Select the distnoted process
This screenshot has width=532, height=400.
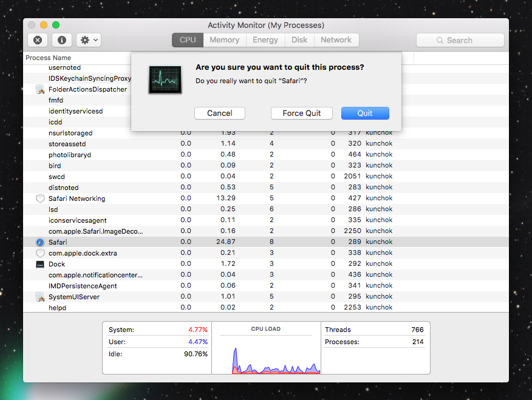(x=63, y=188)
